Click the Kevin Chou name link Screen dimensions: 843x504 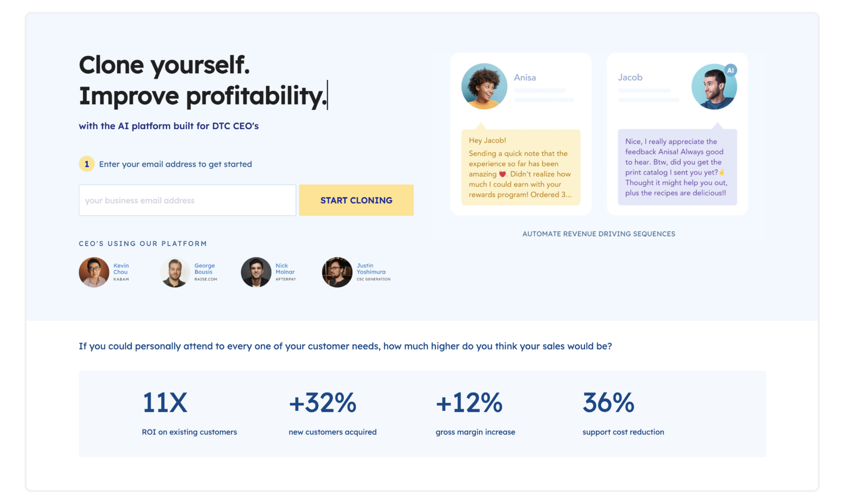[121, 269]
